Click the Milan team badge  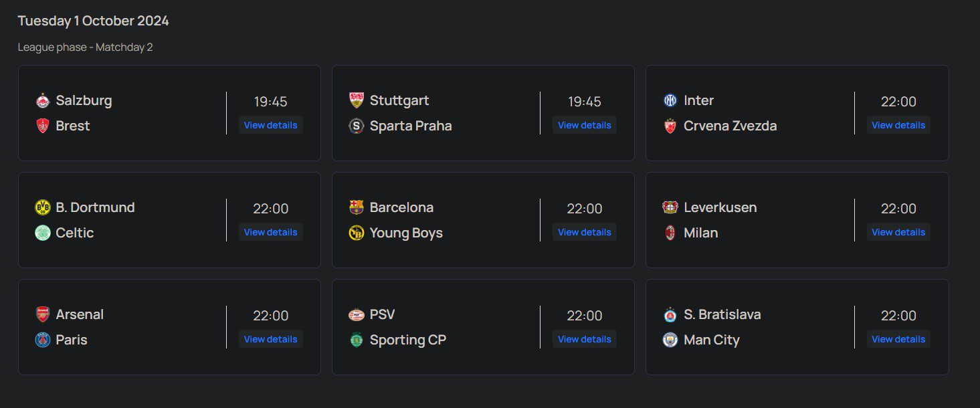tap(670, 233)
